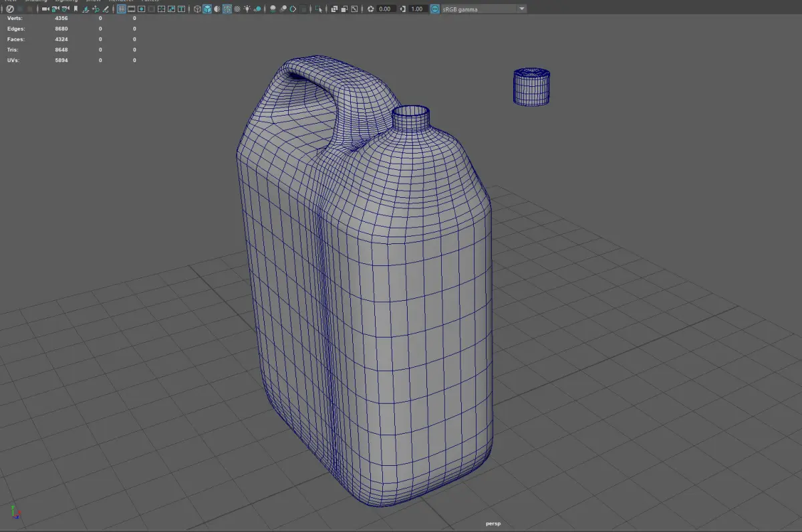This screenshot has width=802, height=532.
Task: Click the Gamma value field 1.00
Action: 418,9
